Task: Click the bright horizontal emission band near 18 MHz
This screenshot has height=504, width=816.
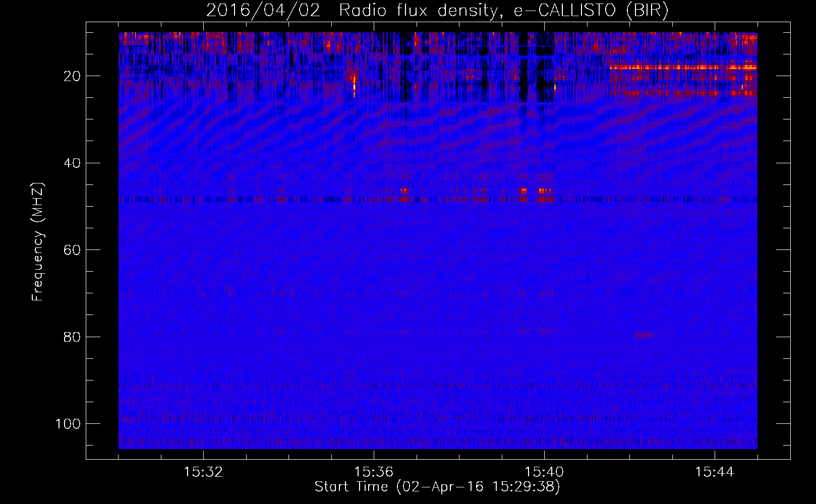Action: (x=683, y=67)
